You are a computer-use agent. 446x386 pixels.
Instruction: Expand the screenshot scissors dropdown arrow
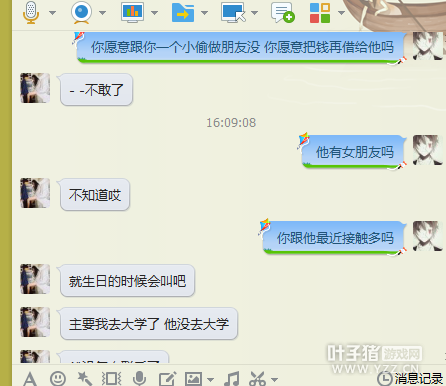[x=274, y=379]
